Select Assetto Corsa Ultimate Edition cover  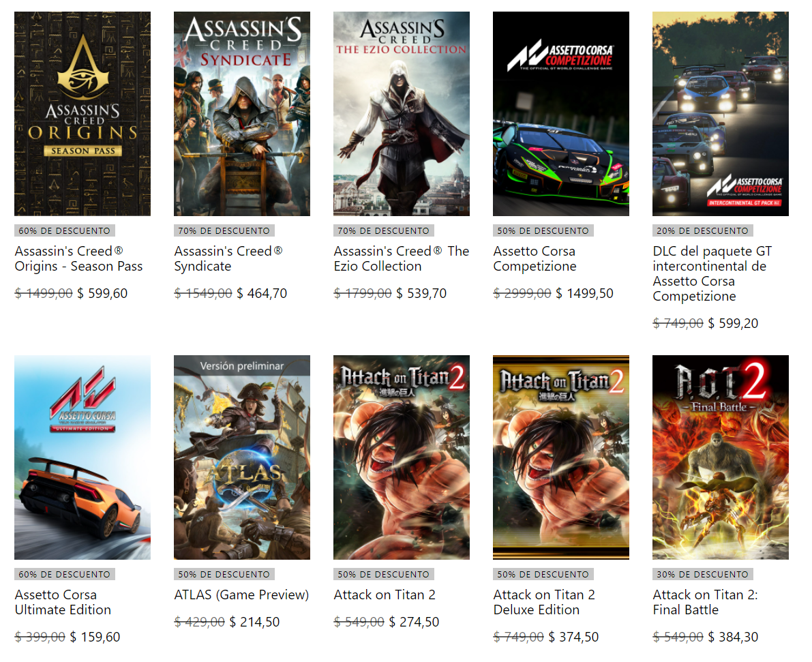82,457
